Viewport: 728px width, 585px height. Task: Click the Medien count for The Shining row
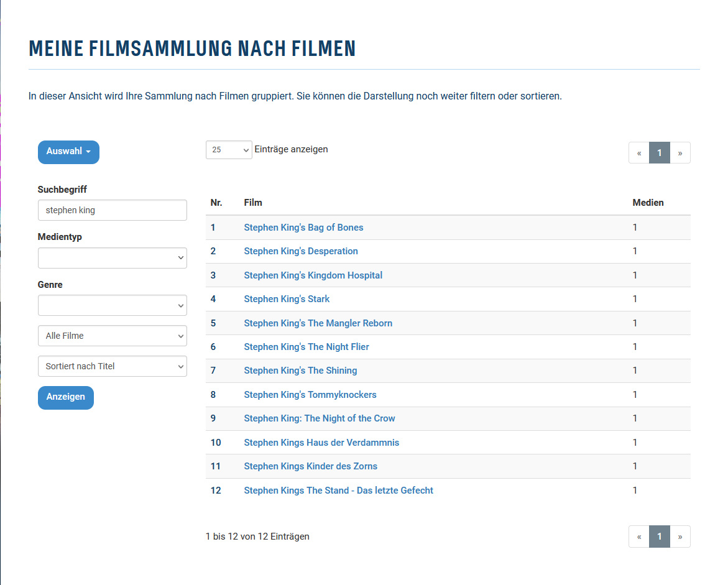[635, 371]
